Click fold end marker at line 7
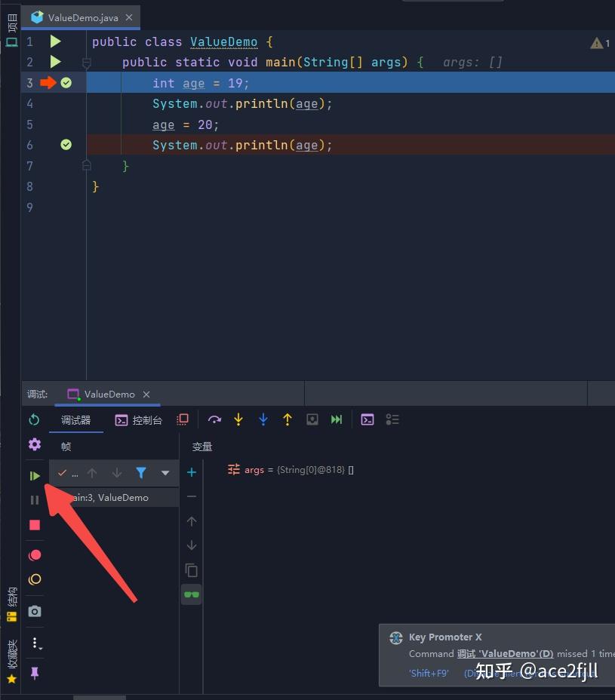Image resolution: width=615 pixels, height=700 pixels. [x=87, y=166]
